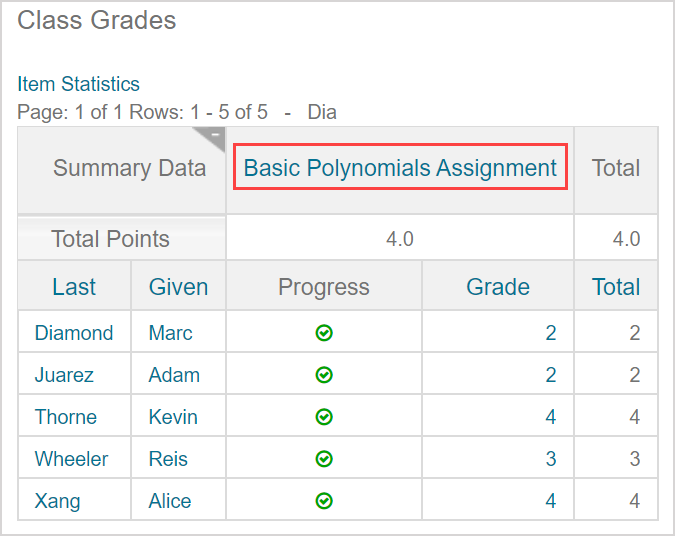Open Wheeler's student details
The width and height of the screenshot is (675, 536).
71,459
